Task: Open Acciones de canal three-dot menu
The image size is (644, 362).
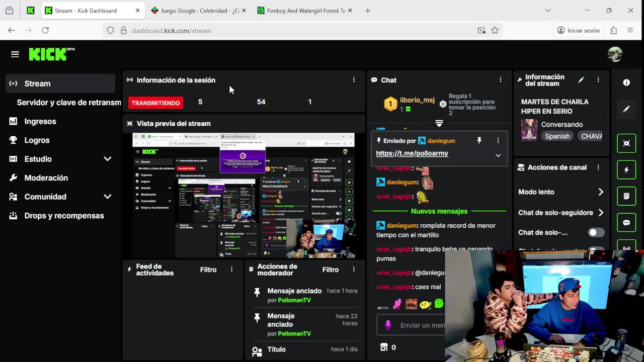Action: (x=598, y=167)
